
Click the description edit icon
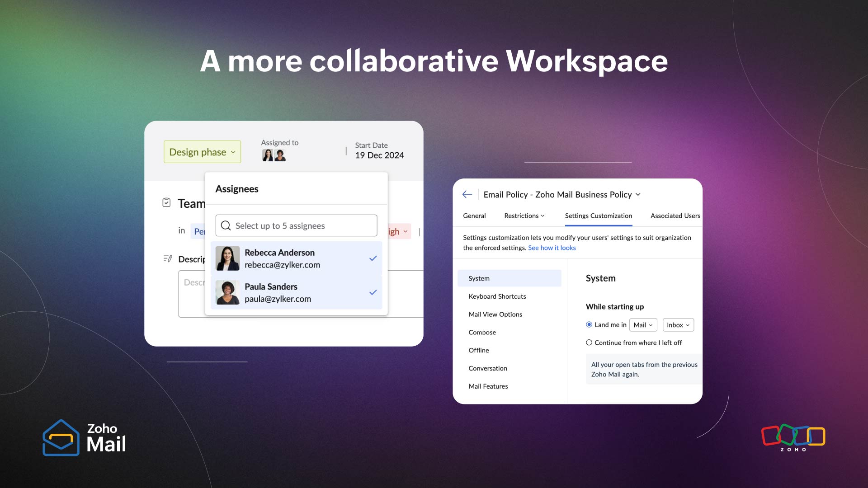click(x=168, y=259)
